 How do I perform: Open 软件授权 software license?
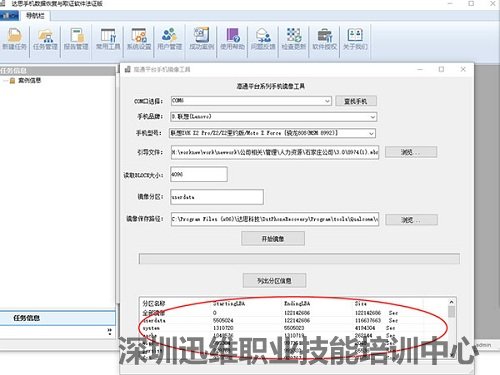click(x=324, y=39)
